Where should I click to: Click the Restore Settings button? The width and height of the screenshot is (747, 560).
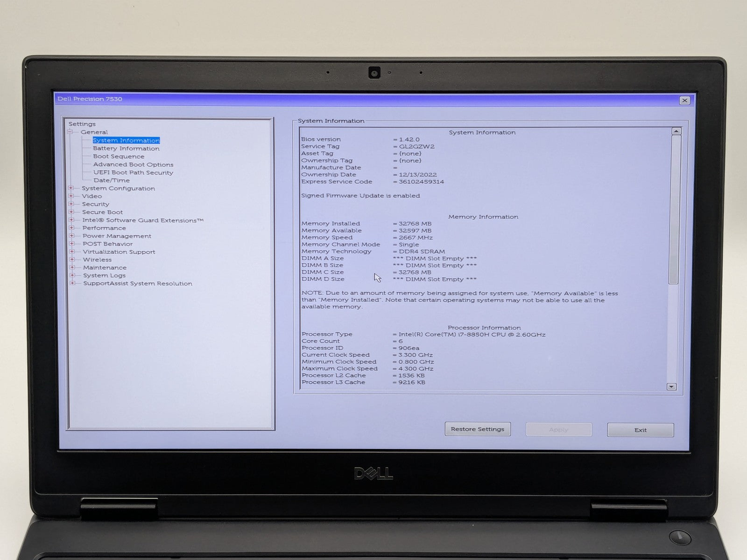(478, 429)
